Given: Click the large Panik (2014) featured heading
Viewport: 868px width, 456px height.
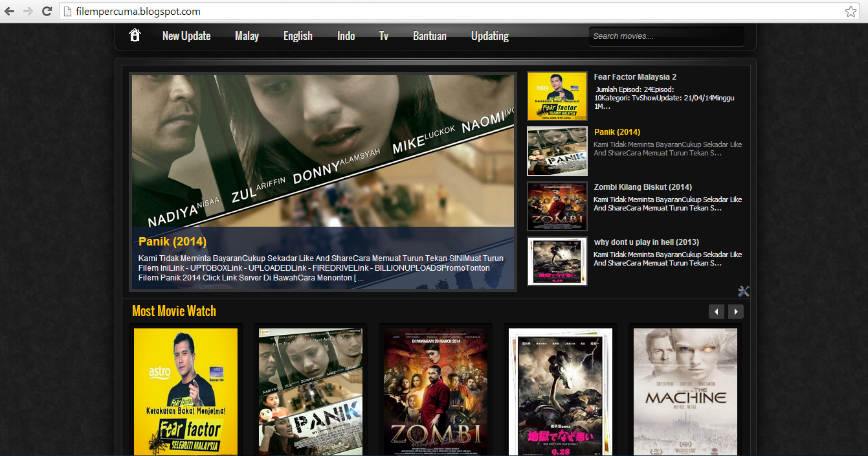Looking at the screenshot, I should click(x=172, y=242).
